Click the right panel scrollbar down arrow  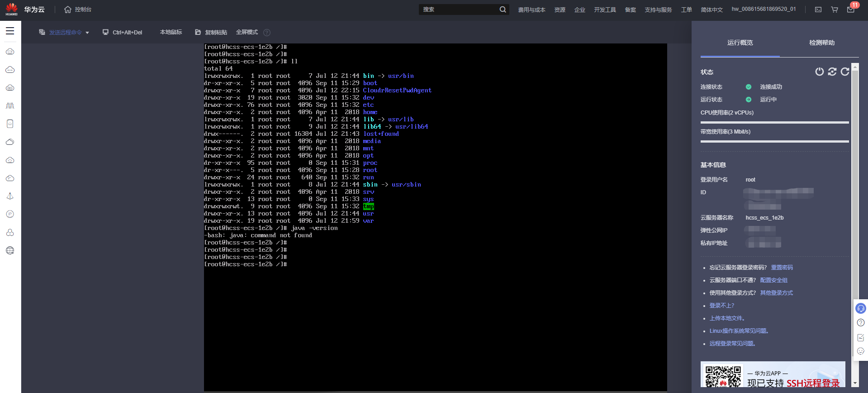click(855, 383)
